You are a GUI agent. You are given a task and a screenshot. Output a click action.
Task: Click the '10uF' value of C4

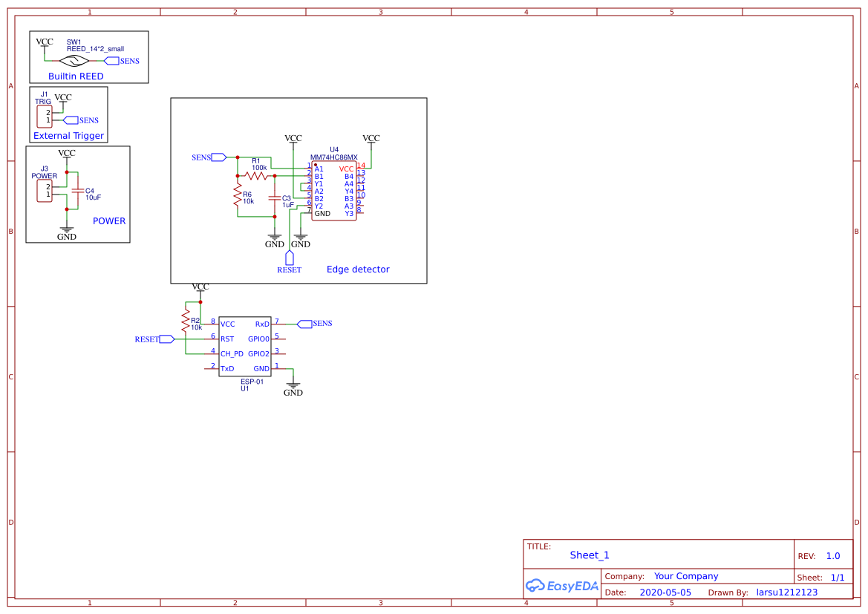pyautogui.click(x=93, y=197)
